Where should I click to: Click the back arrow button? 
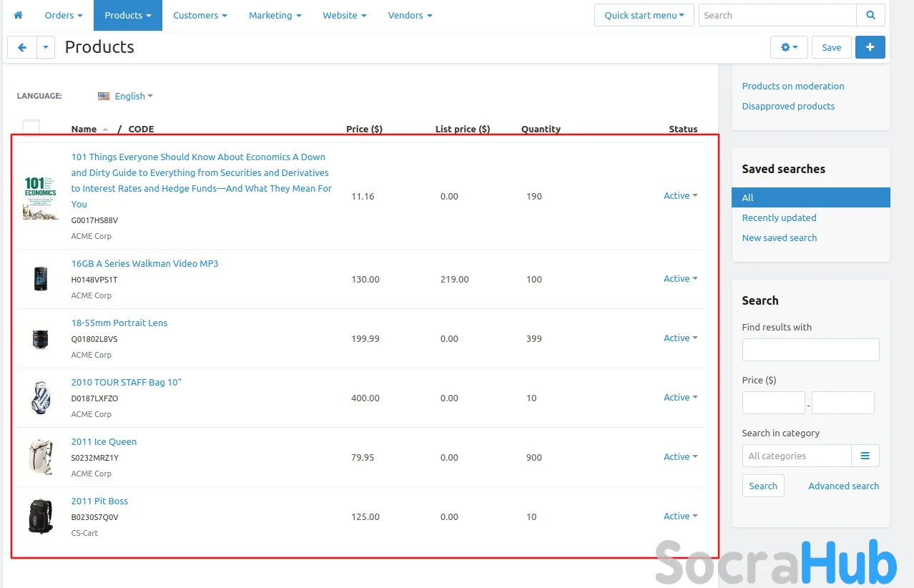pyautogui.click(x=21, y=47)
